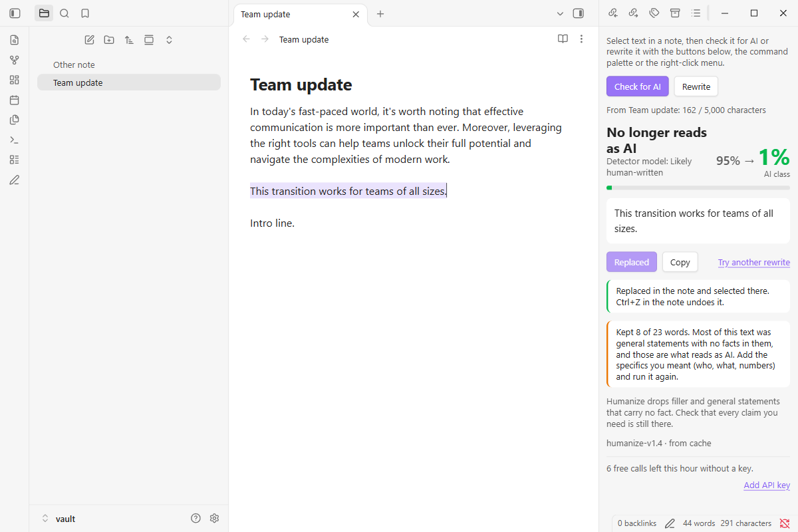
Task: Open today's daily note calendar icon
Action: [x=15, y=100]
